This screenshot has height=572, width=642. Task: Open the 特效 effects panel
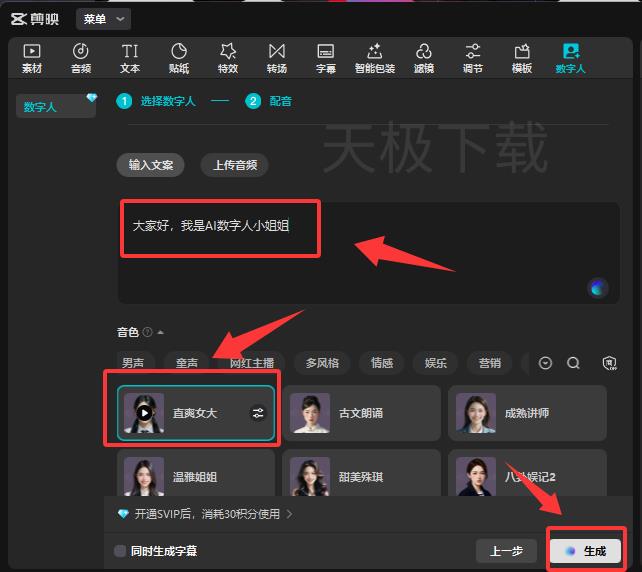228,58
